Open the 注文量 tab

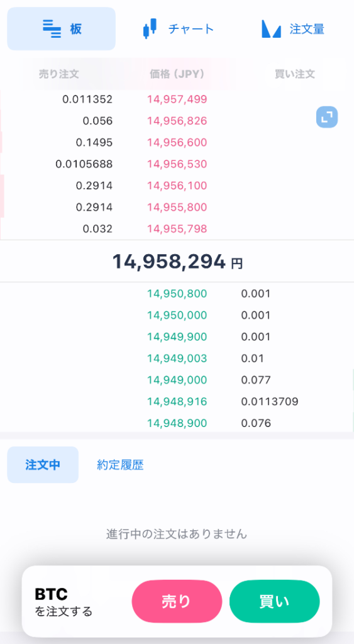click(x=293, y=29)
